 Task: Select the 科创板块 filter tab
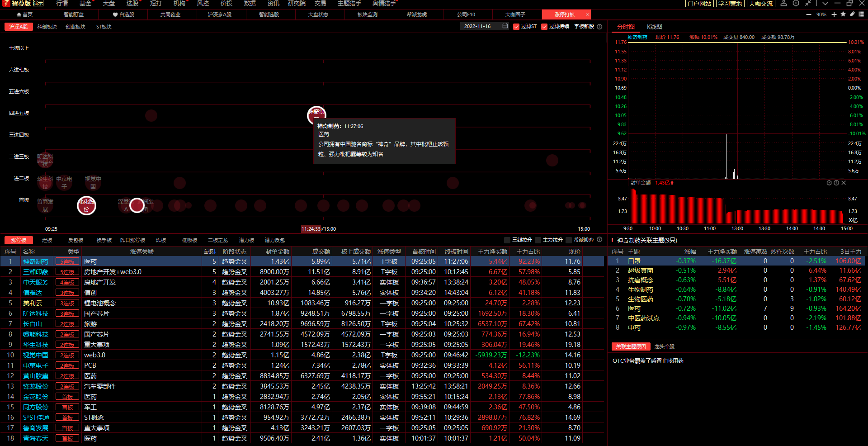[47, 27]
